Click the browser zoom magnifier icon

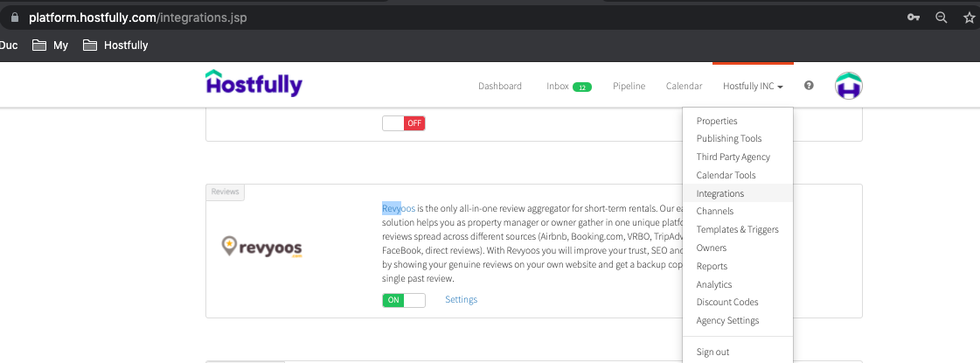942,17
